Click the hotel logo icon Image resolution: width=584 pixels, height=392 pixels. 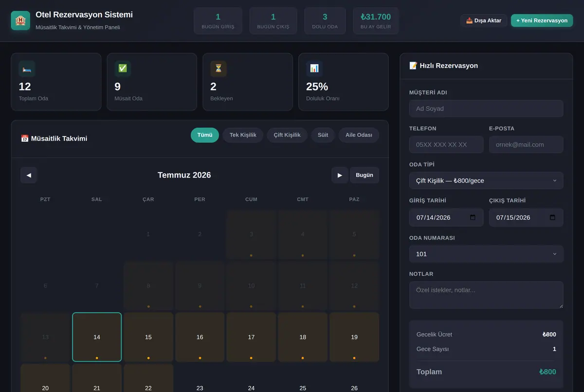coord(20,20)
